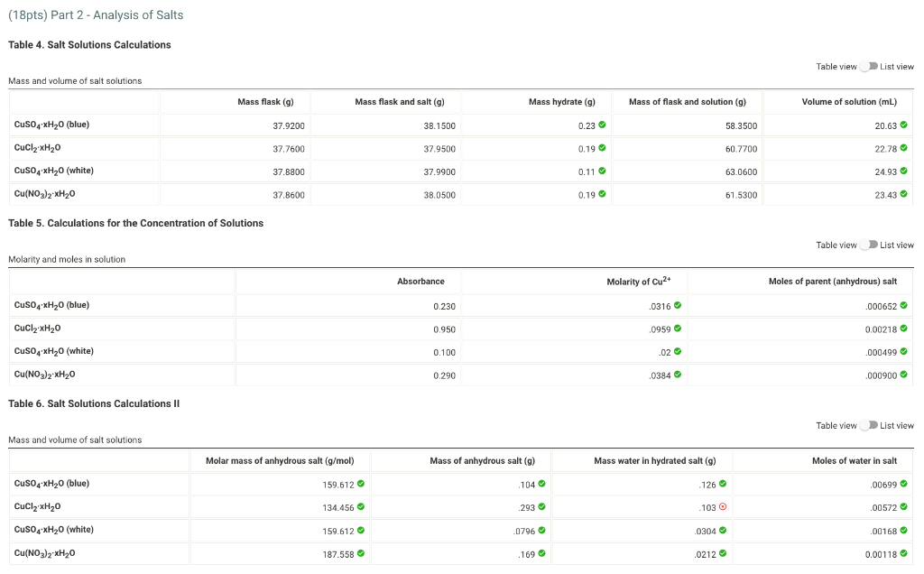Screen dimensions: 924x574
Task: Click the mass flask value 37.9200
Action: (289, 125)
